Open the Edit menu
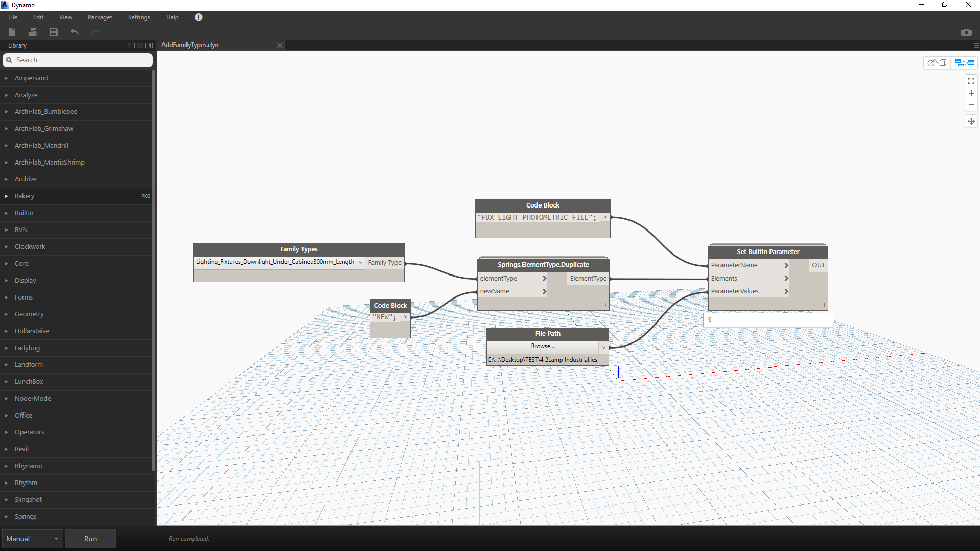 (38, 17)
